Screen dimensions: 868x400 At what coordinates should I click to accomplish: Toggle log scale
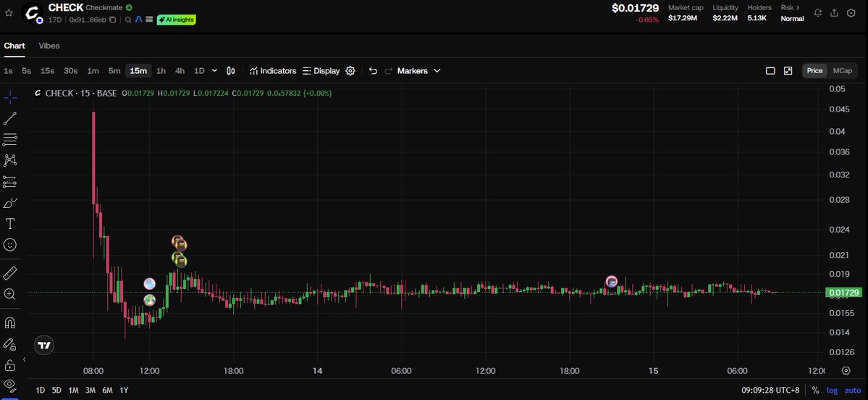pos(832,390)
